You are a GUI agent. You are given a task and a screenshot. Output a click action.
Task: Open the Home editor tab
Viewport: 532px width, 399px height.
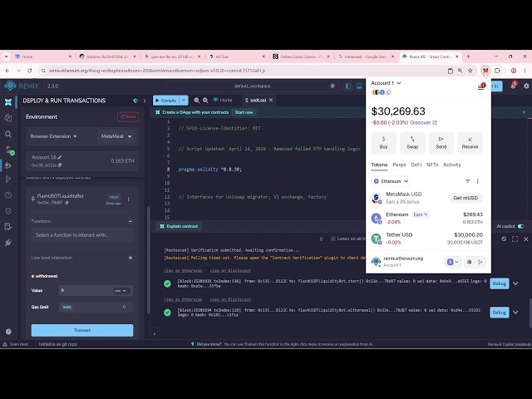223,100
